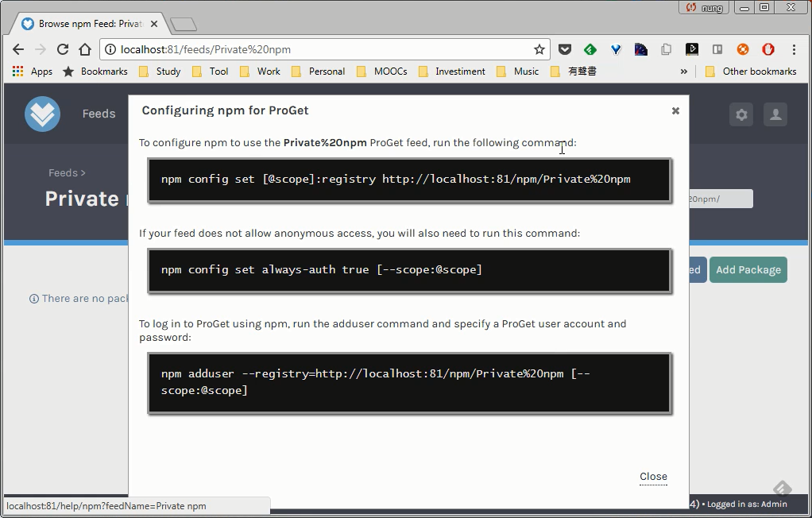This screenshot has width=812, height=518.
Task: Click the 'Configuring npm for ProGet' title
Action: pyautogui.click(x=226, y=110)
